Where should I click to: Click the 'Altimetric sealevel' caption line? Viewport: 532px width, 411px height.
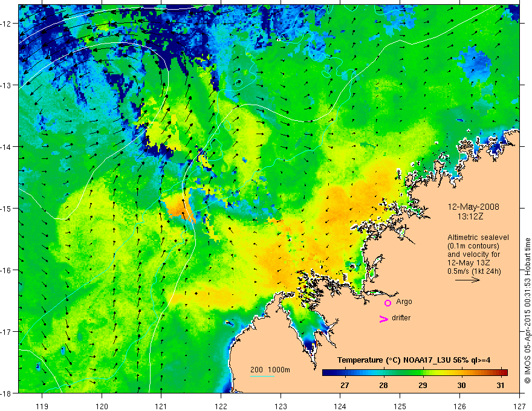point(478,238)
